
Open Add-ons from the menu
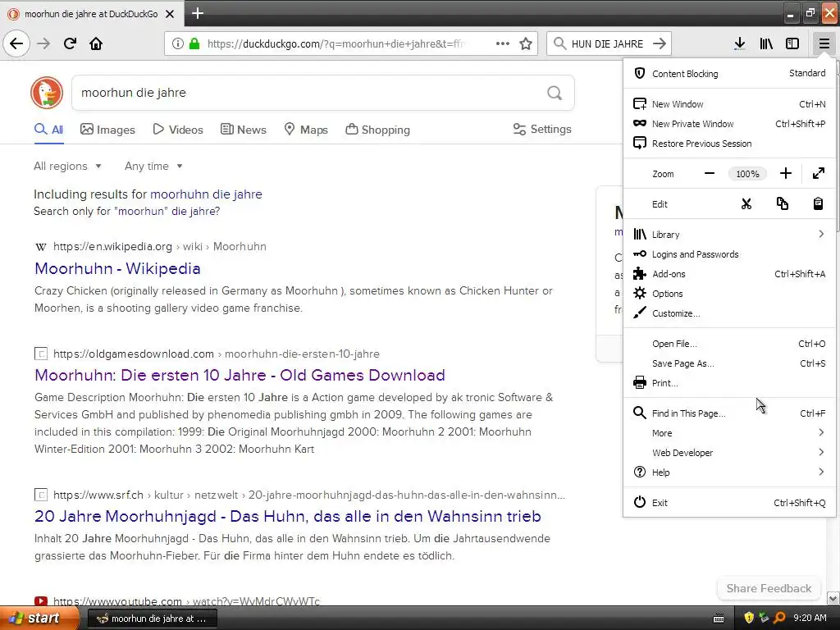(729, 274)
